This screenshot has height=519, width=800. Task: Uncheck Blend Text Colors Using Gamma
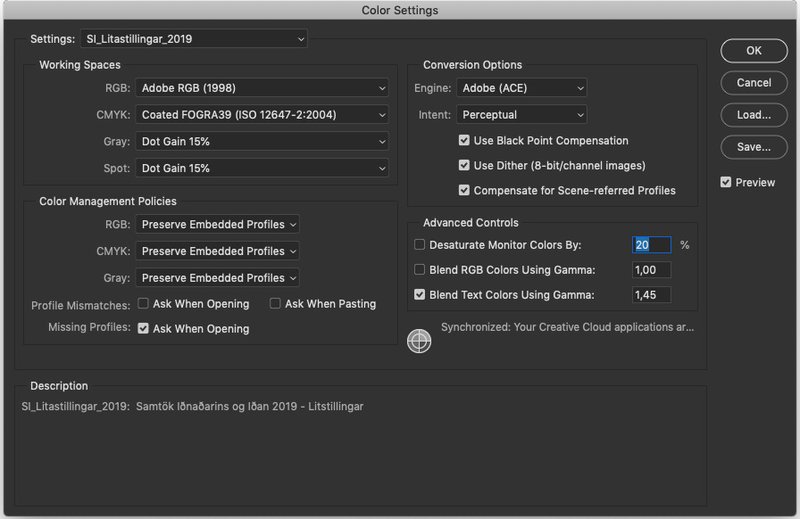(x=419, y=294)
